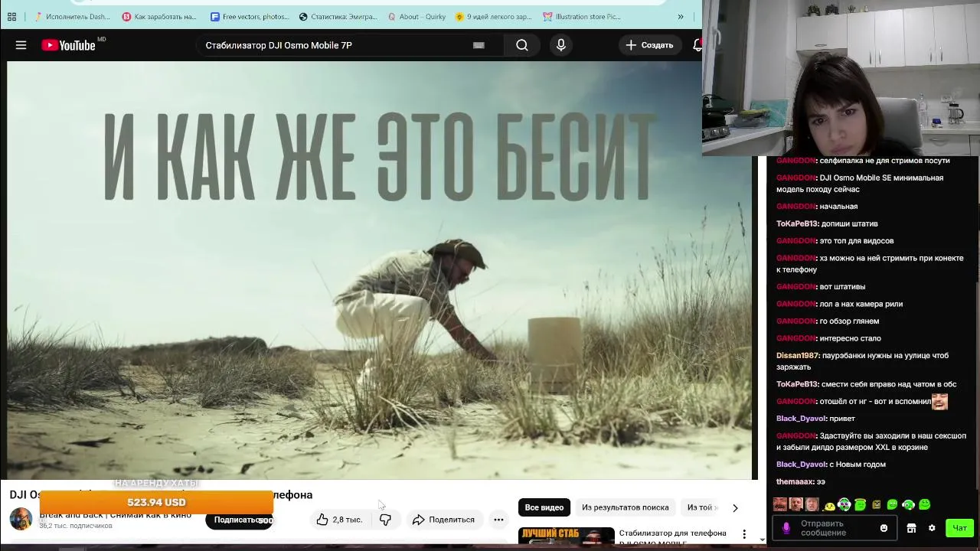Open the 'Статистика: Эмигра...' bookmark
This screenshot has width=980, height=551.
[338, 16]
